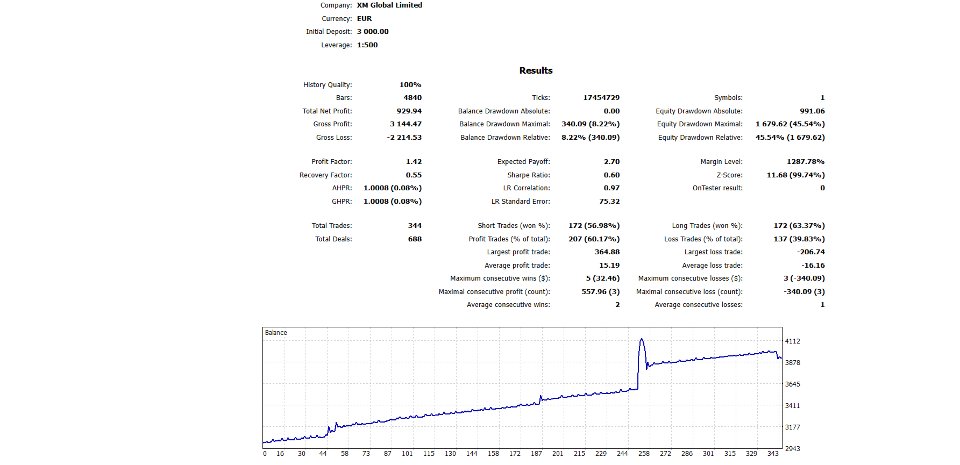Click the Profit Trades value 207 (60.17%)
Viewport: 960px width, 465px height.
pos(594,239)
